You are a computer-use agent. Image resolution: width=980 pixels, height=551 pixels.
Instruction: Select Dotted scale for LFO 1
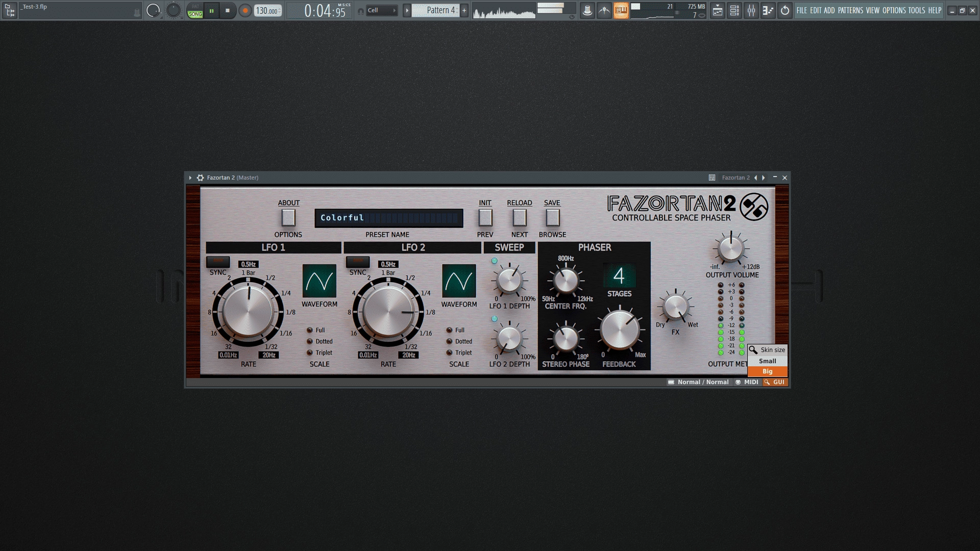(x=310, y=341)
